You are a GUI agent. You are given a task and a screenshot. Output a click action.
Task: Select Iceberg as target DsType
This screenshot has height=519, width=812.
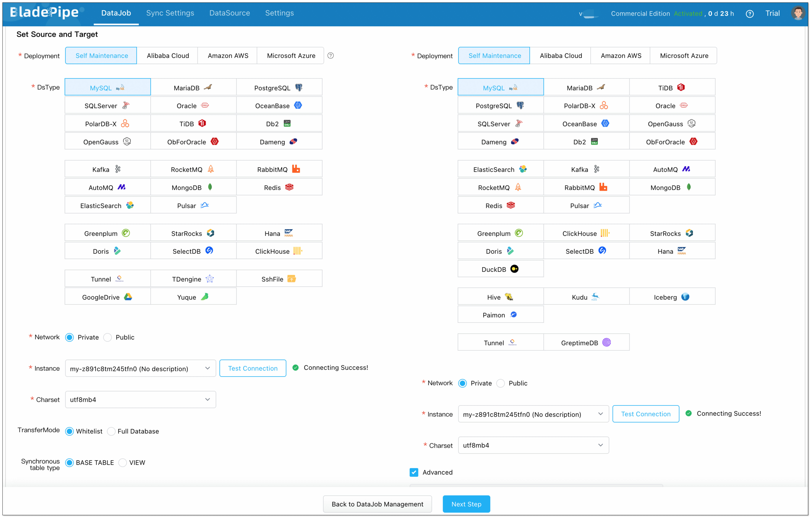click(x=672, y=297)
